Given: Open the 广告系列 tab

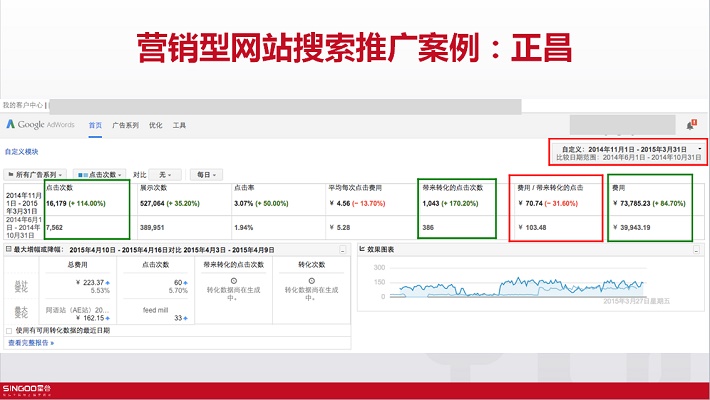Looking at the screenshot, I should click(125, 125).
